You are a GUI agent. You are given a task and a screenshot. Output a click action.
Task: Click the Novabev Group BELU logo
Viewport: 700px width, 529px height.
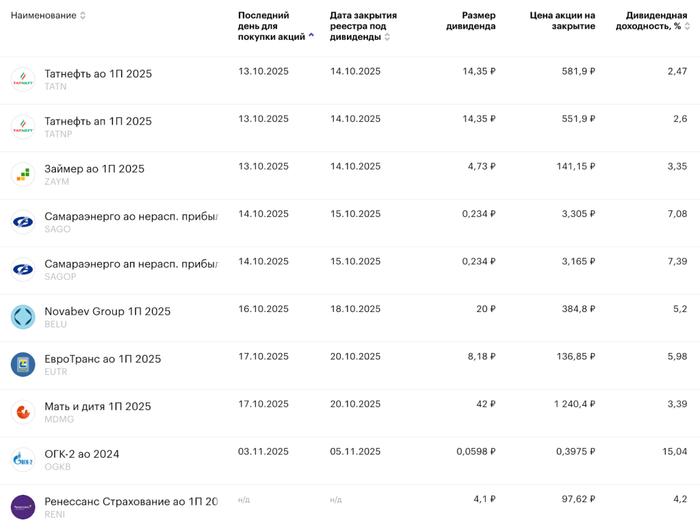(22, 317)
